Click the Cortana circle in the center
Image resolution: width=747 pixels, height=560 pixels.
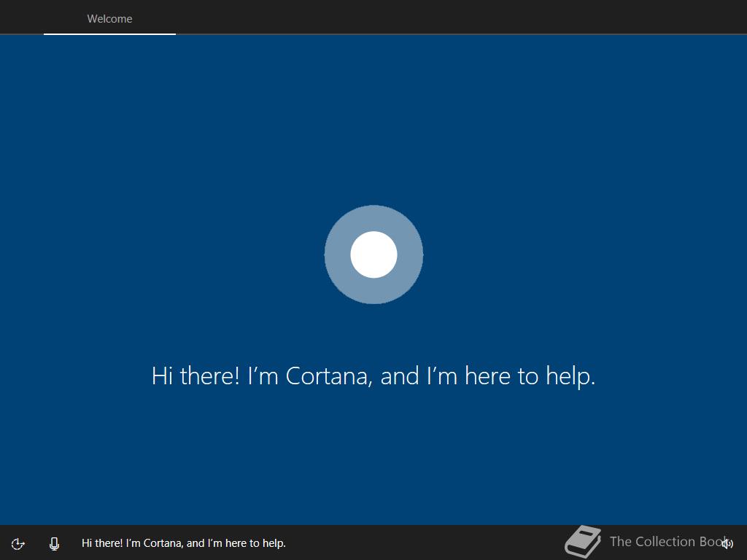pyautogui.click(x=373, y=254)
